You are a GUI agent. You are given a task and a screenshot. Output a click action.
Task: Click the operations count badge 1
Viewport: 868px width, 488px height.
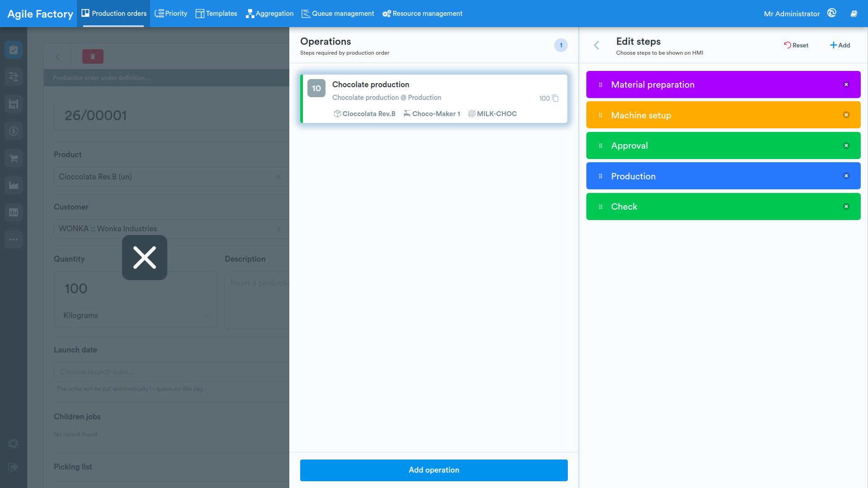tap(561, 45)
